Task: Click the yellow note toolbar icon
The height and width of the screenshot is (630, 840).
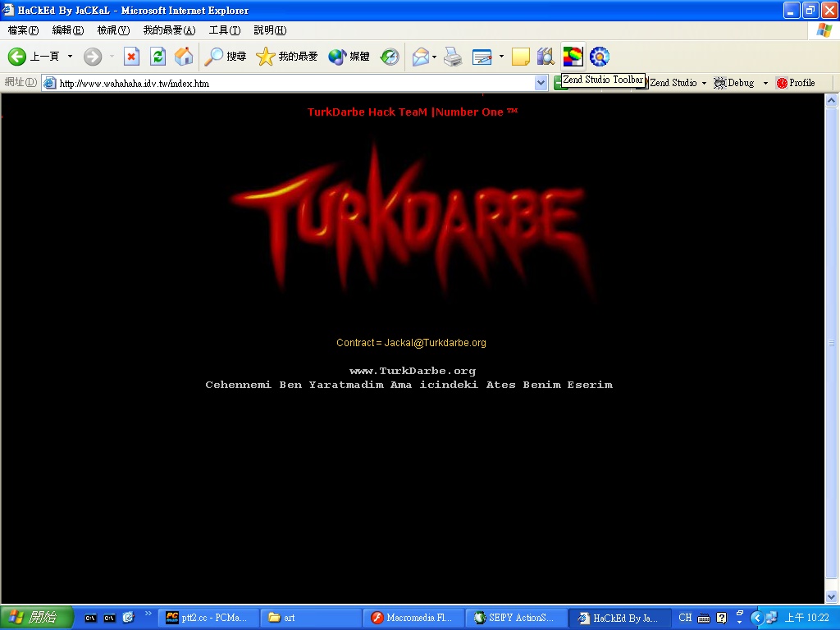Action: [521, 57]
